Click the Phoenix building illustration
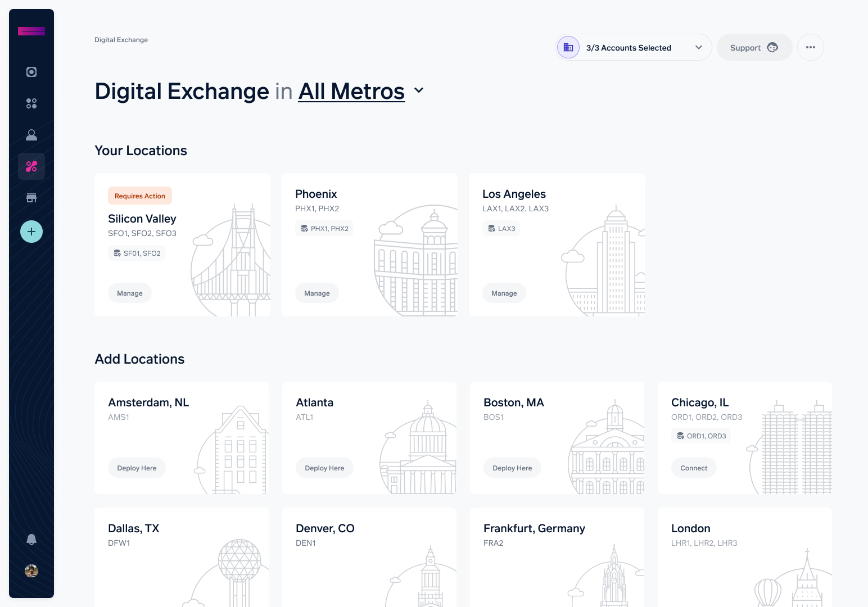Viewport: 868px width, 607px height. point(416,261)
